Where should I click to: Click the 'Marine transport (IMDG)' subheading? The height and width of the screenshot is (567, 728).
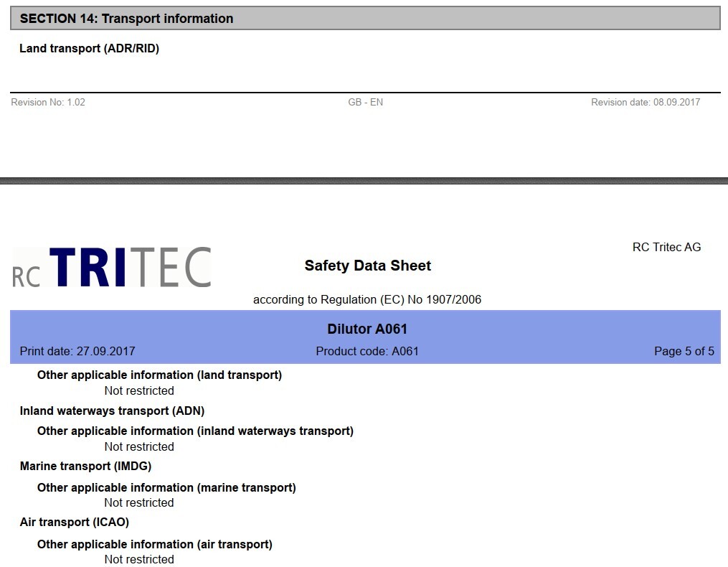85,466
